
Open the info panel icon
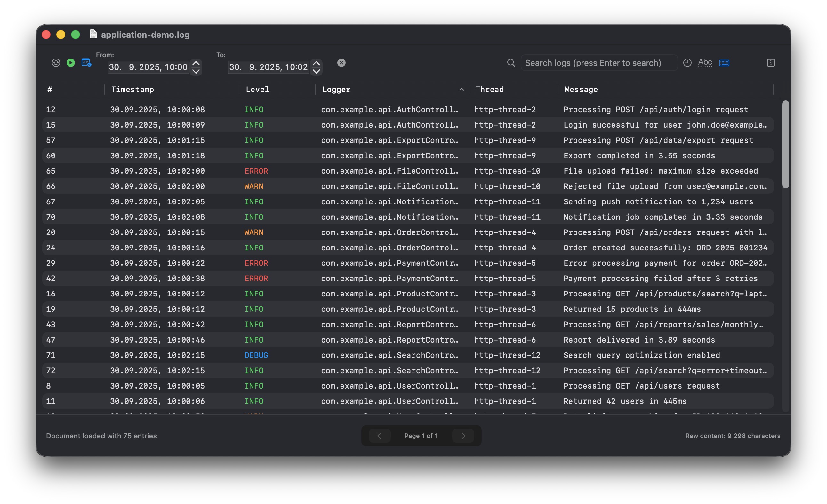point(771,63)
